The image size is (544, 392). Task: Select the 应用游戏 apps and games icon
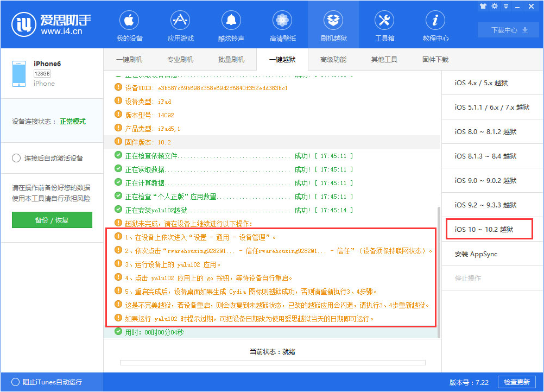[x=180, y=24]
